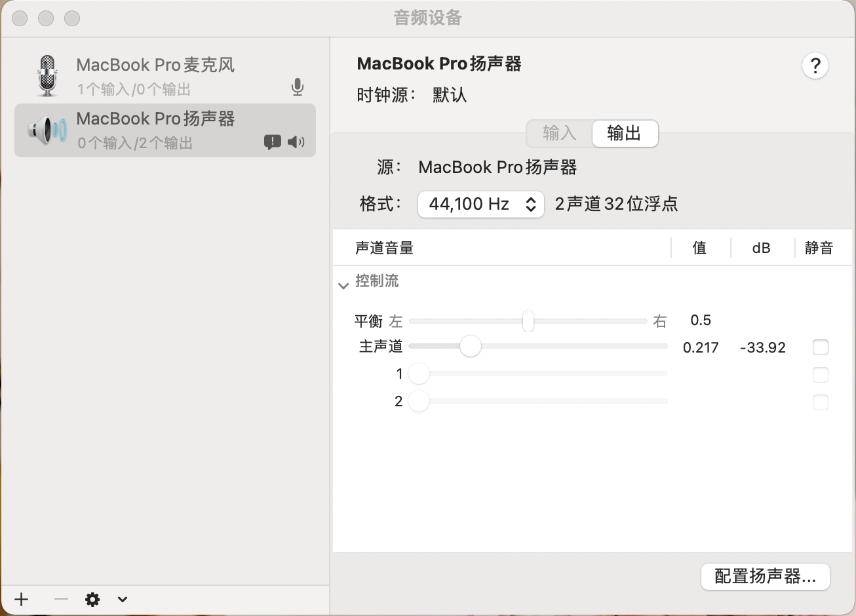856x616 pixels.
Task: Open the 44,100 Hz format dropdown
Action: click(x=481, y=204)
